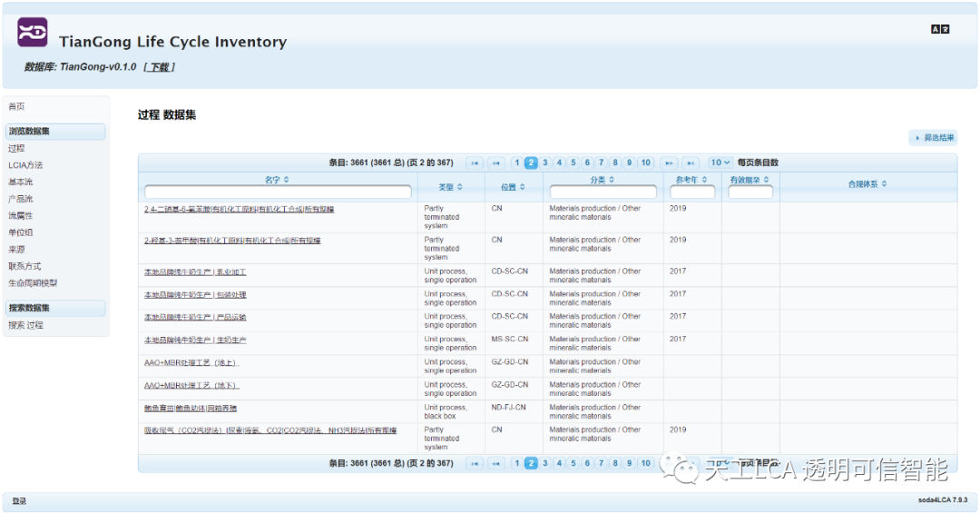The width and height of the screenshot is (980, 513).
Task: Sort table by 位置 column arrows
Action: tap(523, 187)
